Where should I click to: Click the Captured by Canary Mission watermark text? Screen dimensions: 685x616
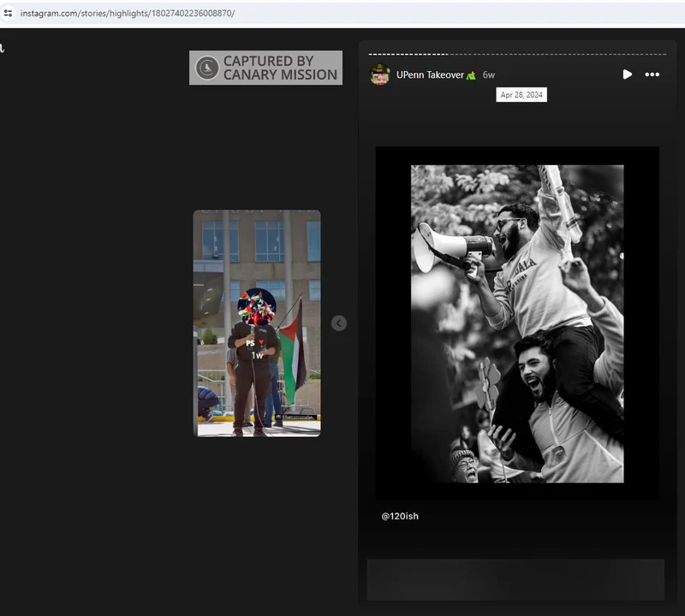click(280, 68)
